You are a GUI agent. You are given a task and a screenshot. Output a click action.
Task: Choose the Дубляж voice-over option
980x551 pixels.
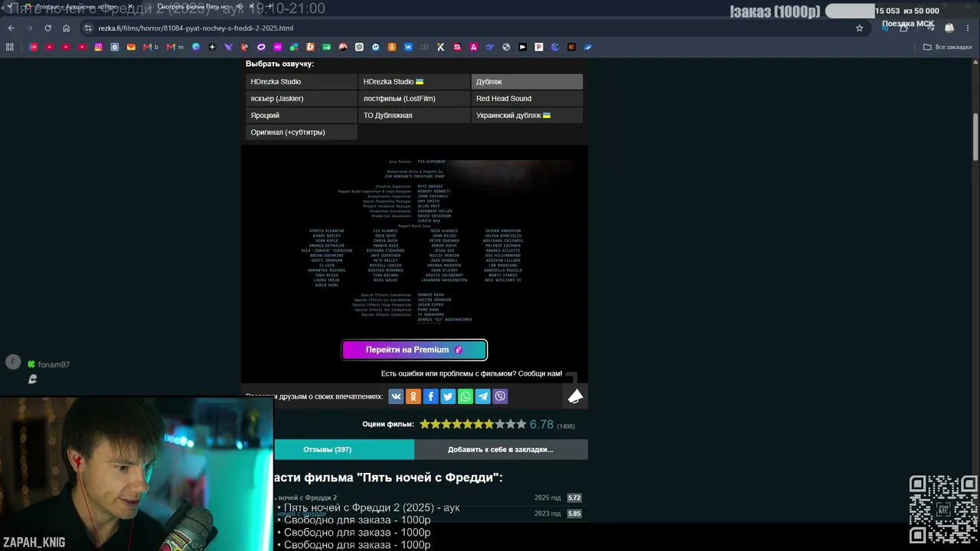pos(527,82)
